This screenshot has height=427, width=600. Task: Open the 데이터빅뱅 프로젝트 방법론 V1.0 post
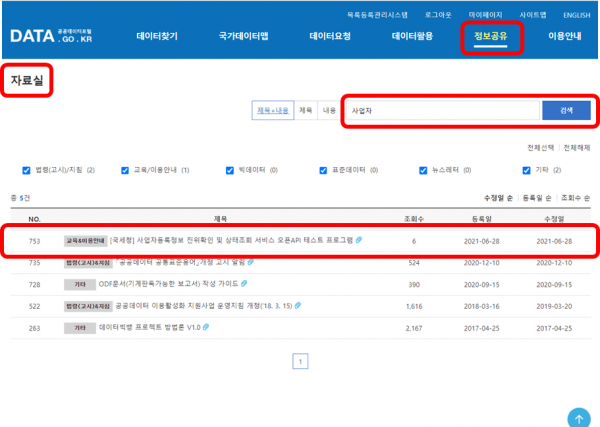(x=148, y=327)
